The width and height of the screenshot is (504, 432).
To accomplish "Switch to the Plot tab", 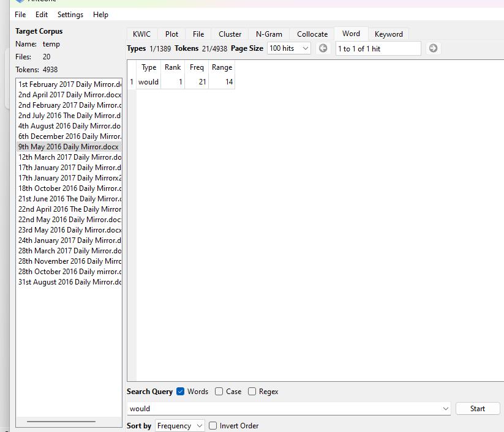I will (x=171, y=34).
